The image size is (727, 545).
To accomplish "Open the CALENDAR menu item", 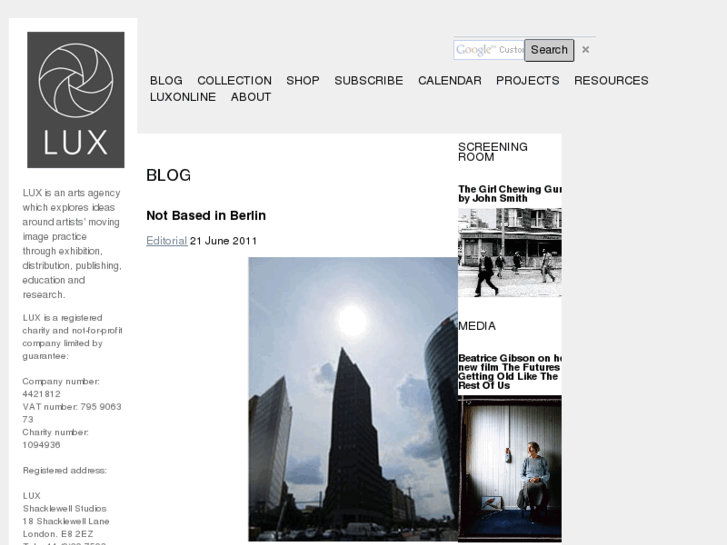I will click(x=450, y=81).
